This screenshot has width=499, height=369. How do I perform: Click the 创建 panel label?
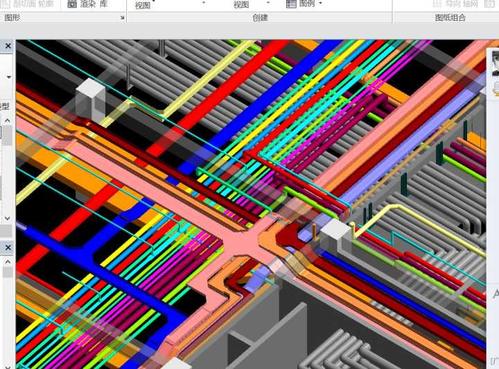tap(260, 18)
